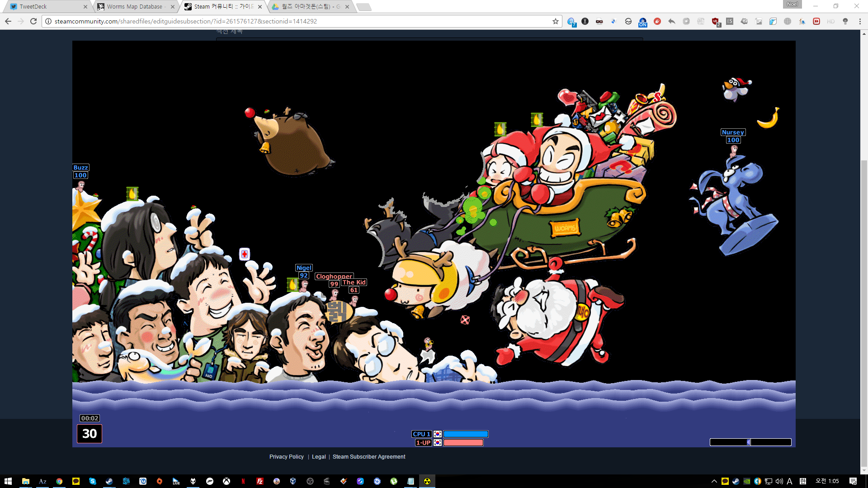Open Skype from the taskbar
This screenshot has width=868, height=488.
coord(93,481)
